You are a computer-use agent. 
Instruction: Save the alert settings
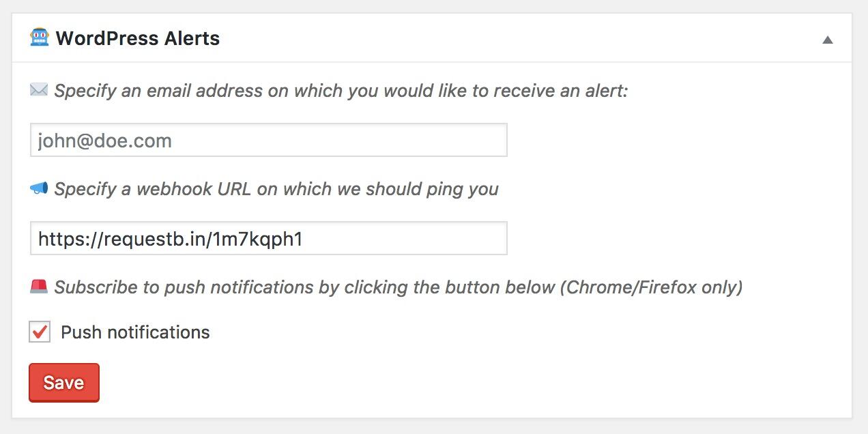[x=64, y=383]
